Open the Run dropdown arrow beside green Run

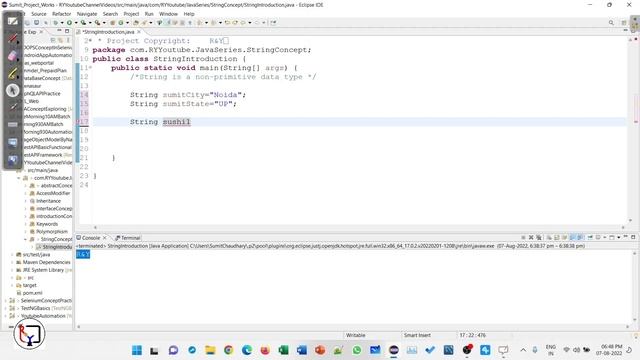[76, 23]
